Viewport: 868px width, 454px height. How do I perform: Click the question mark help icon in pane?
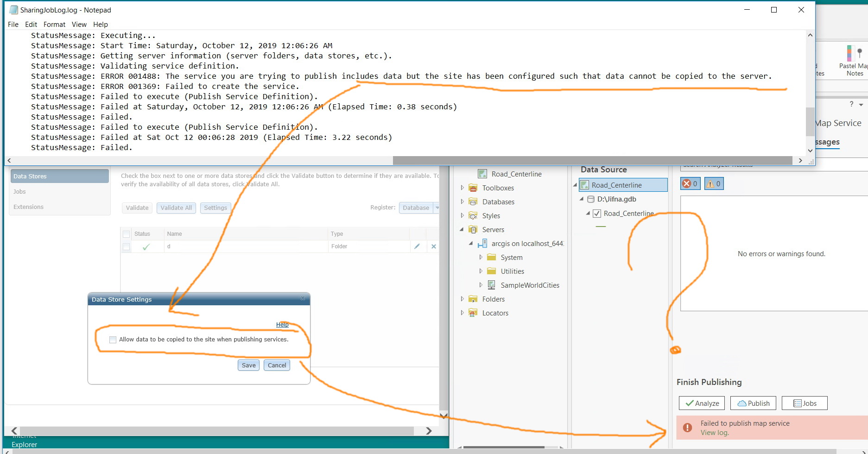click(x=851, y=104)
